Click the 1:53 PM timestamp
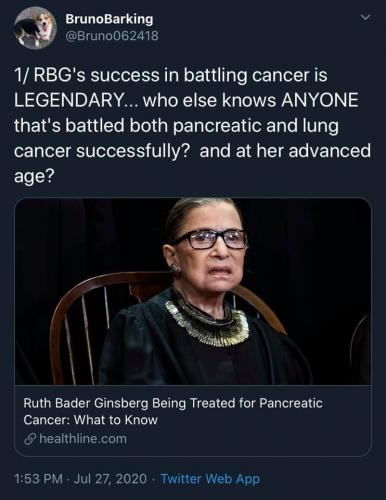 point(39,479)
